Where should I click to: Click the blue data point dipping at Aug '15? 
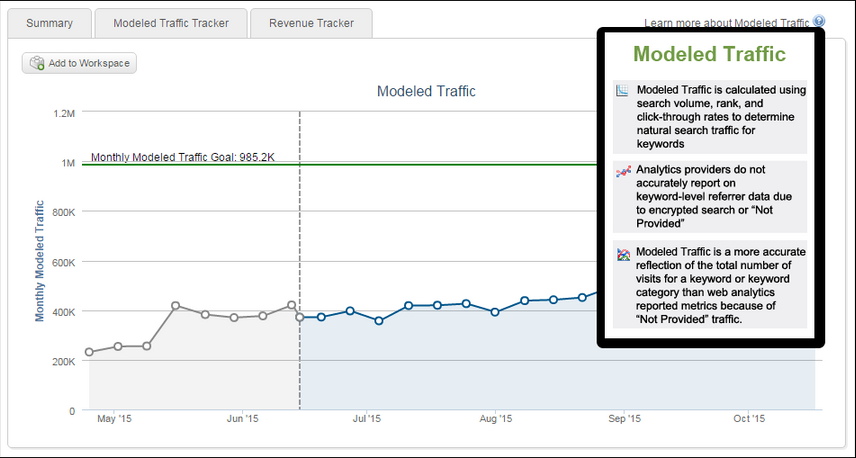[495, 312]
